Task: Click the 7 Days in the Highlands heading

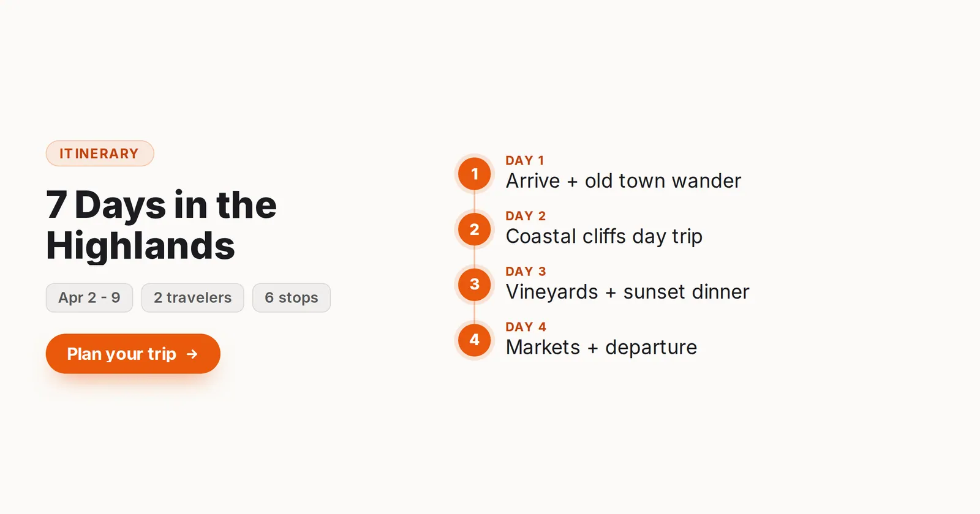Action: [162, 225]
